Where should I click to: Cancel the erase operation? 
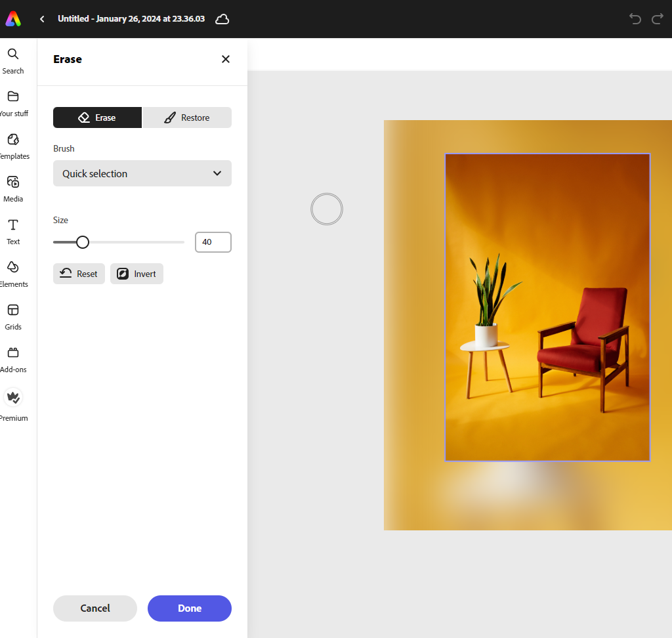pos(94,608)
